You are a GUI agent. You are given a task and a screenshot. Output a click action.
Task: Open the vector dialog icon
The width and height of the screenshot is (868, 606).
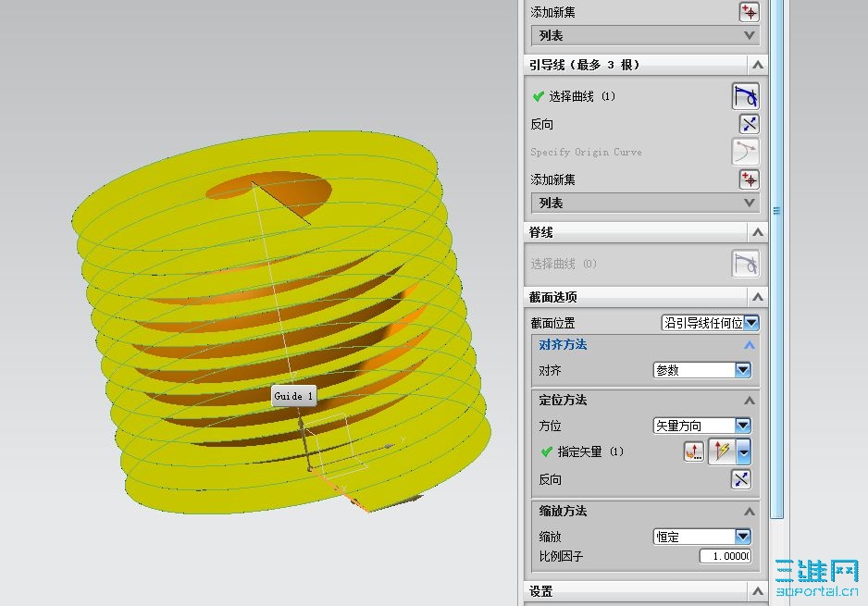coord(694,451)
